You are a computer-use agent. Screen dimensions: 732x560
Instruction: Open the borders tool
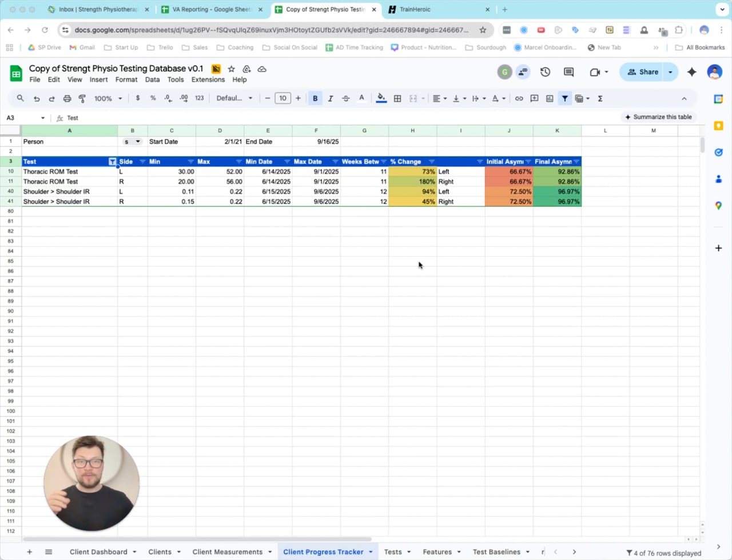[x=397, y=98]
